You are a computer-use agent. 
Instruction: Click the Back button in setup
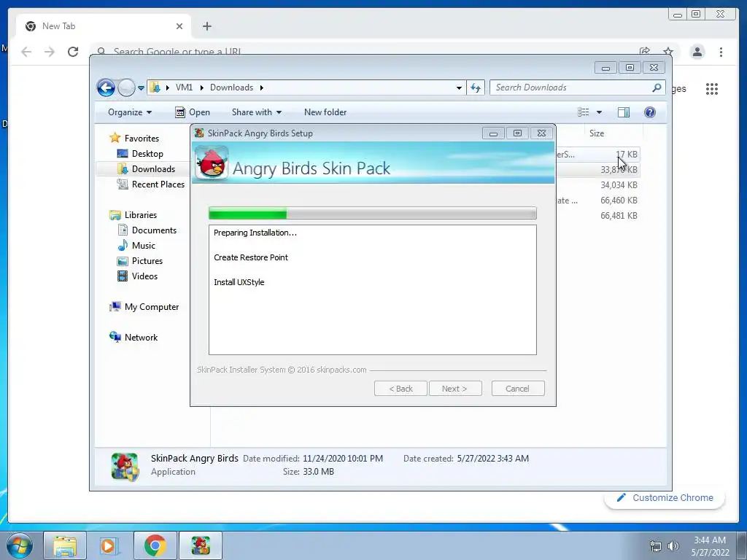pos(400,389)
